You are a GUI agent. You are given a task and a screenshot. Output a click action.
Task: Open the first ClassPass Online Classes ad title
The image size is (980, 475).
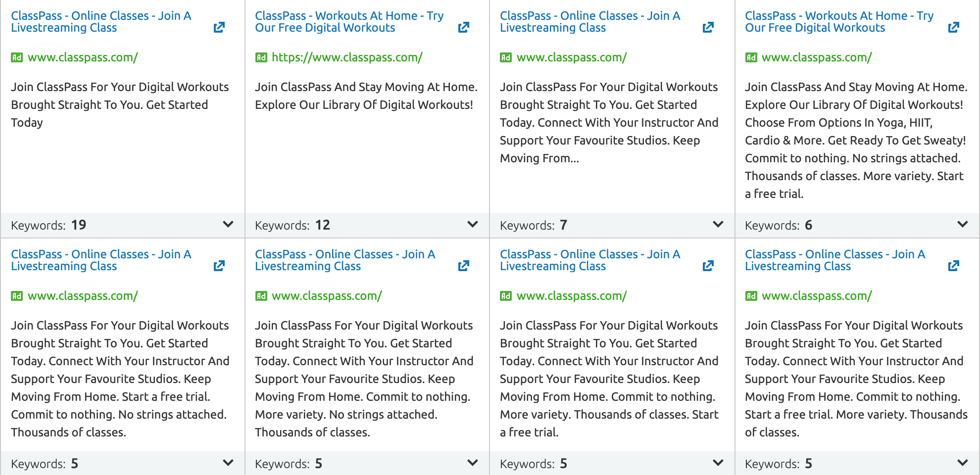click(100, 21)
